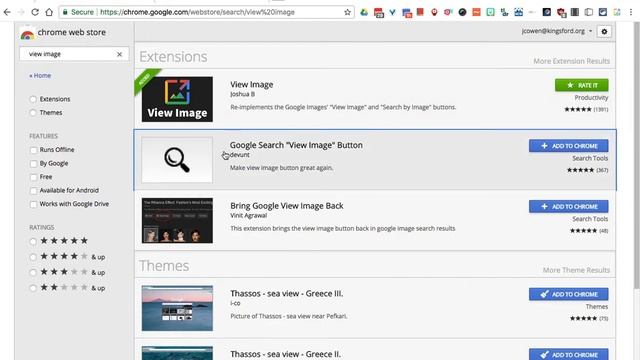This screenshot has width=640, height=360.
Task: Check Available for Android filter
Action: pos(33,191)
